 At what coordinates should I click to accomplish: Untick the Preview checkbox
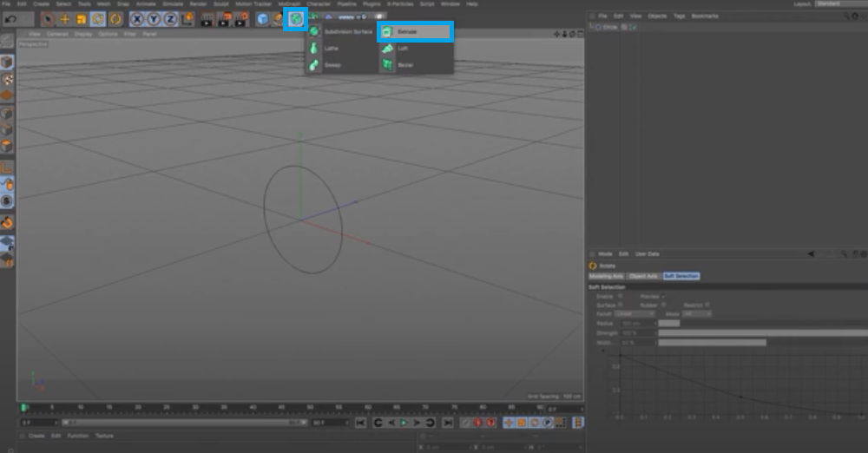[663, 296]
